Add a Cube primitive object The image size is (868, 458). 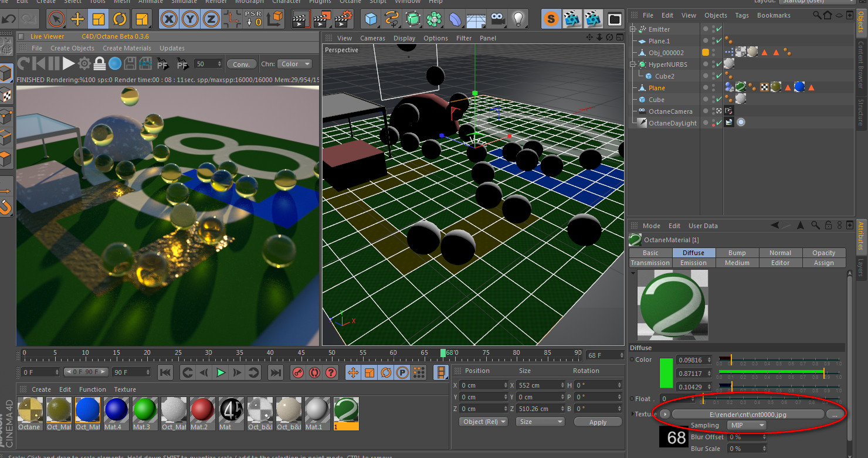[x=371, y=19]
